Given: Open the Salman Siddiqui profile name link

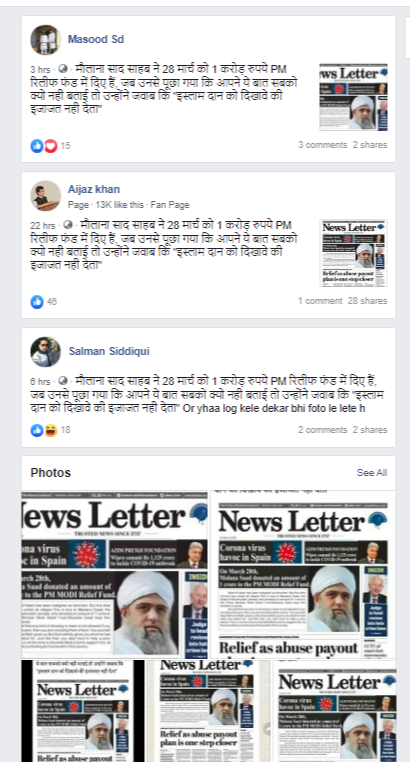Looking at the screenshot, I should click(x=109, y=351).
